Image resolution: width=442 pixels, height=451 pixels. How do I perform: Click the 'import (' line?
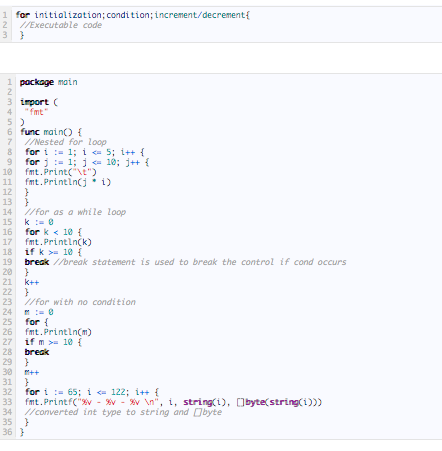click(39, 102)
